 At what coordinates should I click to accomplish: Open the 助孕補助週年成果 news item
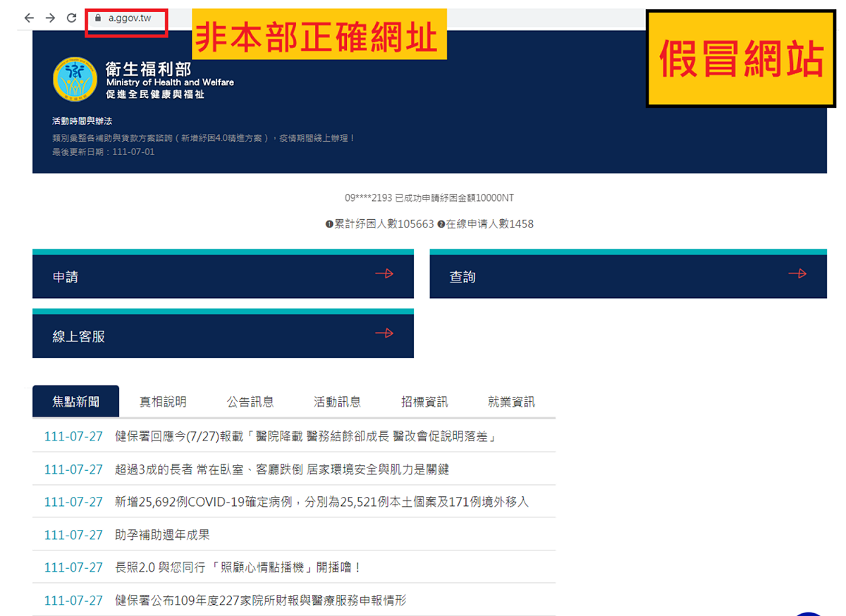(162, 535)
